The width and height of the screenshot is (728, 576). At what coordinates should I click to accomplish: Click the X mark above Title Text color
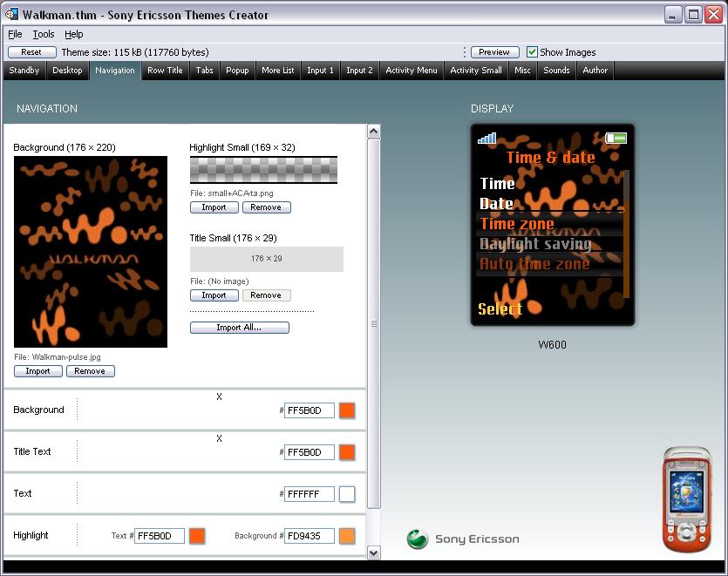219,438
